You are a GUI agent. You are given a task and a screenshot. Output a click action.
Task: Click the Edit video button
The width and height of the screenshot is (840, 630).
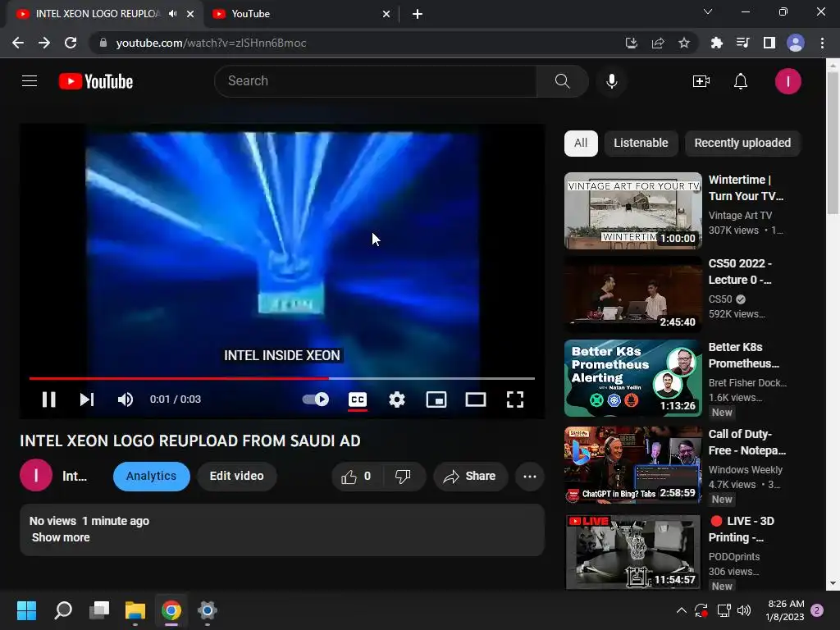click(236, 476)
